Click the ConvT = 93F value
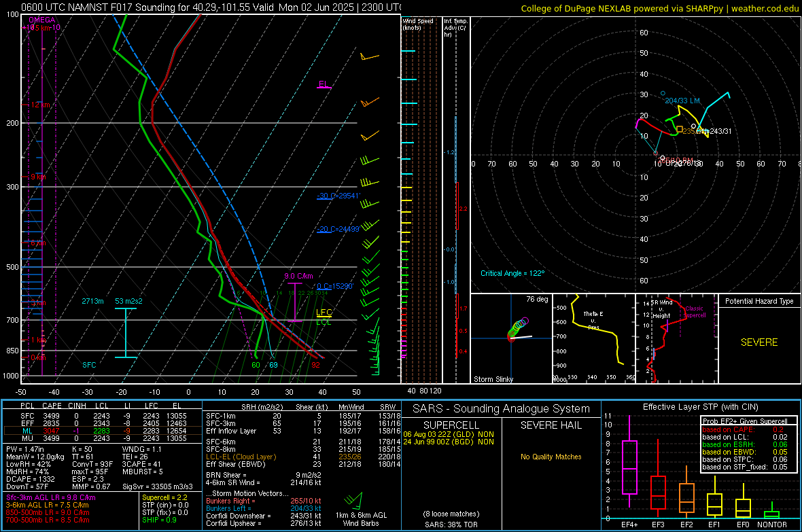802x532 pixels. pyautogui.click(x=92, y=464)
